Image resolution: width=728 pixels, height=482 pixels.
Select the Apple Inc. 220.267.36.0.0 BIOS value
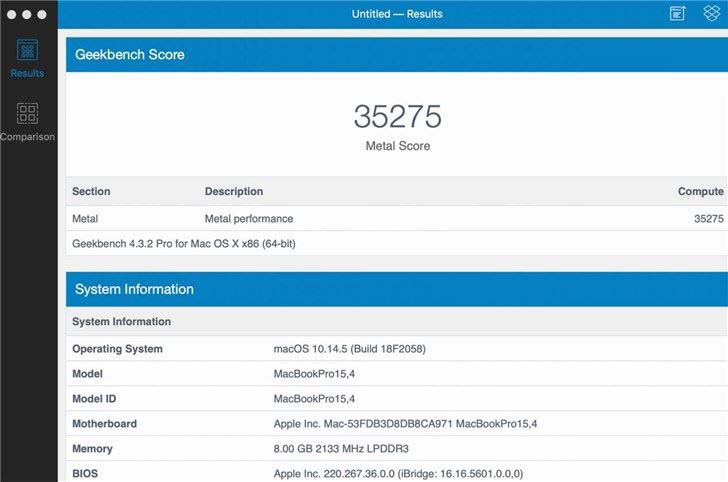click(398, 474)
